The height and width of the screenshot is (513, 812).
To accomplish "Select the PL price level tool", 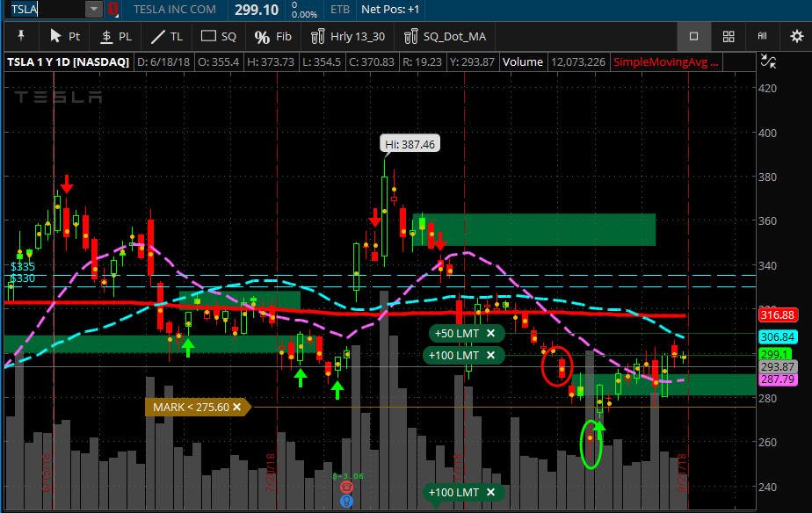I will tap(116, 36).
